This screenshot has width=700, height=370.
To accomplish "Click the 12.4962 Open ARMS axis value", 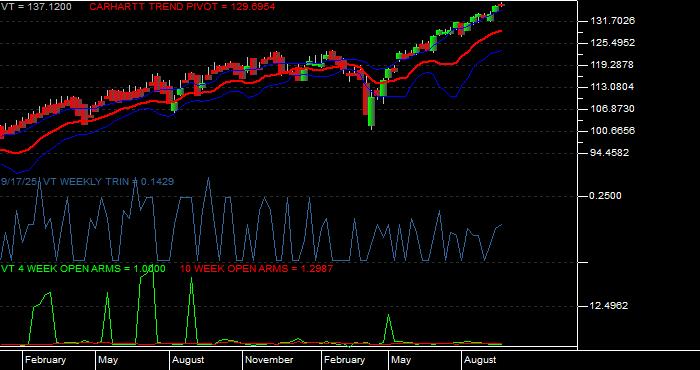I will pyautogui.click(x=608, y=306).
